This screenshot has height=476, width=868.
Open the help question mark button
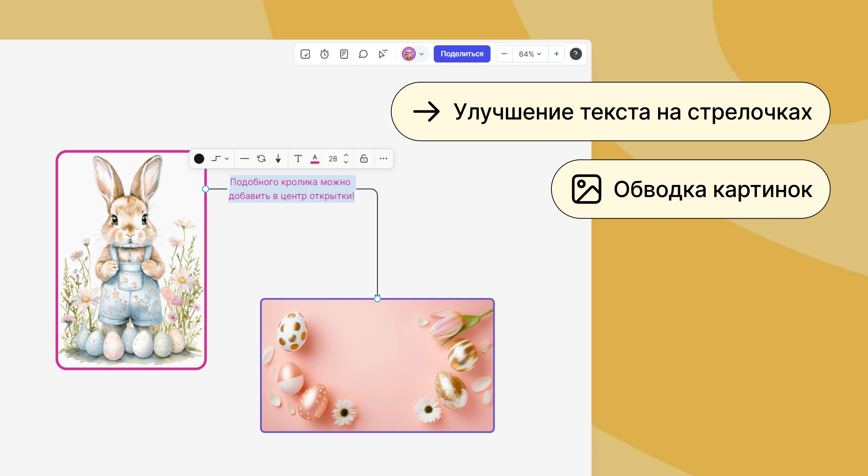(576, 54)
